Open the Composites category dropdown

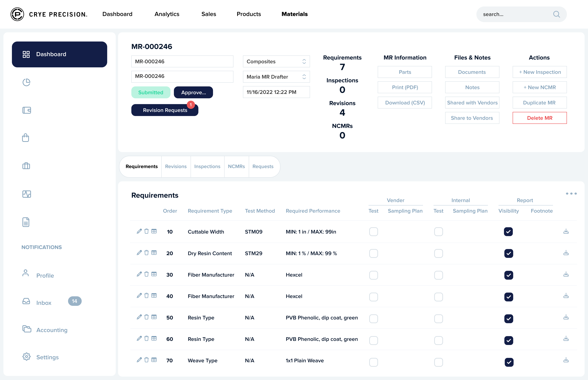click(x=276, y=61)
